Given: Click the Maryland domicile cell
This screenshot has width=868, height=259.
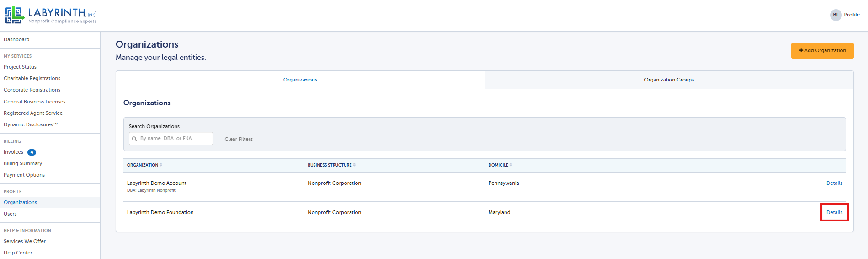Looking at the screenshot, I should coord(499,212).
